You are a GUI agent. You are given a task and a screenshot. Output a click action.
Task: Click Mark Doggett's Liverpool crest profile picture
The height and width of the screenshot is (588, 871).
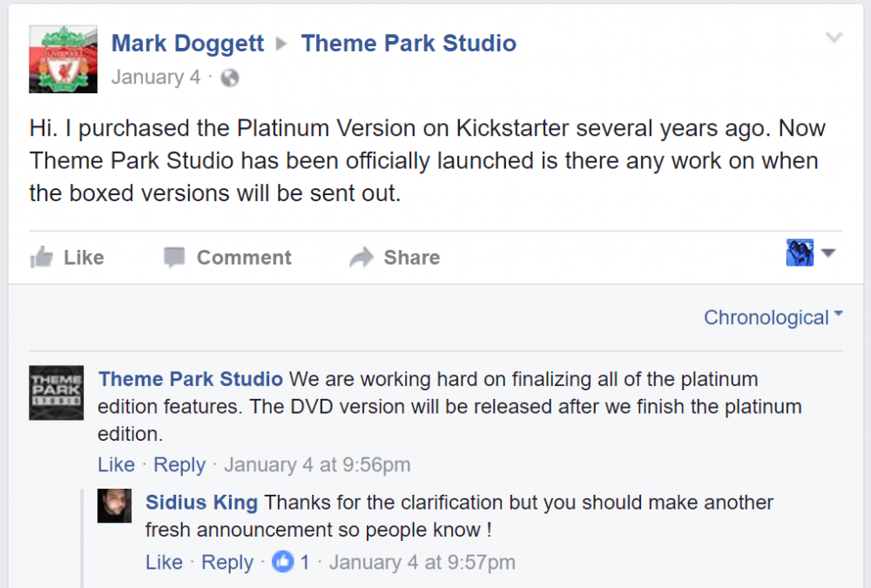63,59
